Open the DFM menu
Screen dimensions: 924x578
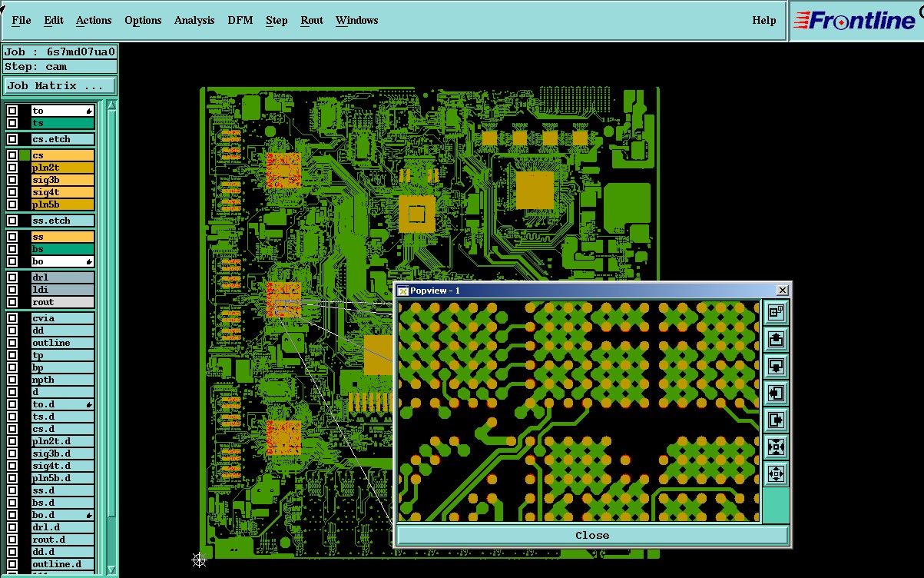point(240,20)
